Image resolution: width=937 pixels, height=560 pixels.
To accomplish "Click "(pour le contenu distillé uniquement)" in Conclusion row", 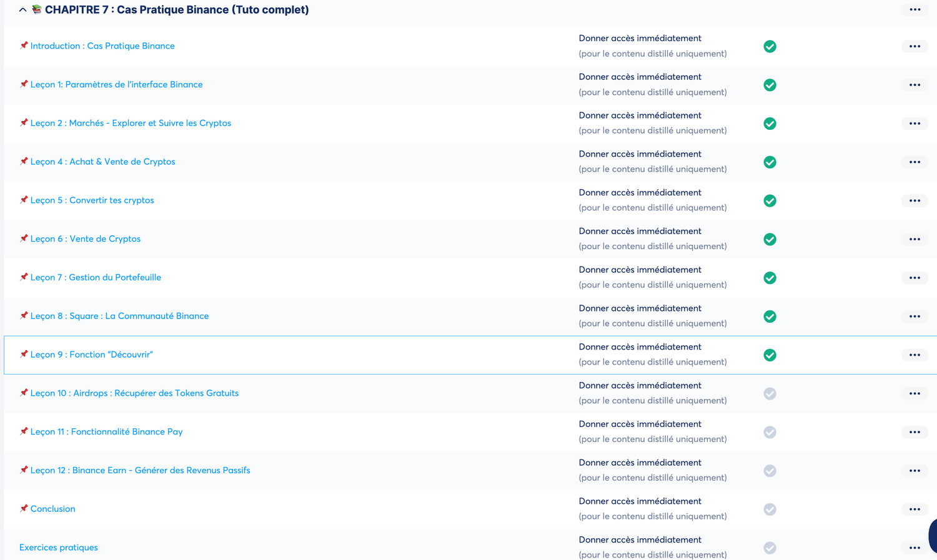I will [x=653, y=516].
